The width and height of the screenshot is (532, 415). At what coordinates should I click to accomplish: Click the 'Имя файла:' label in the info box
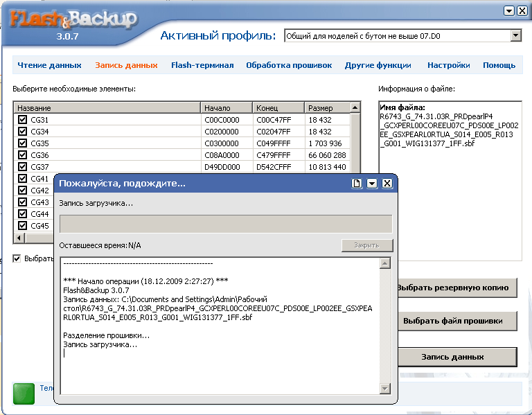click(x=402, y=107)
